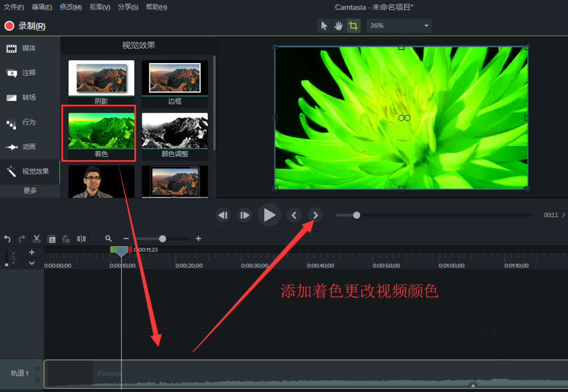568x392 pixels.
Task: Click the Cut scissors icon on the timeline
Action: coord(36,239)
